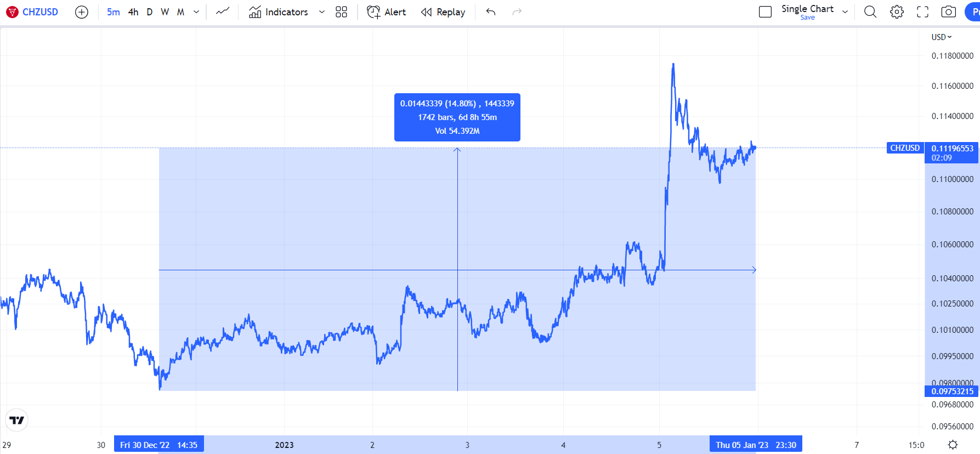Viewport: 980px width, 454px height.
Task: Open chart settings gear icon
Action: [x=897, y=12]
